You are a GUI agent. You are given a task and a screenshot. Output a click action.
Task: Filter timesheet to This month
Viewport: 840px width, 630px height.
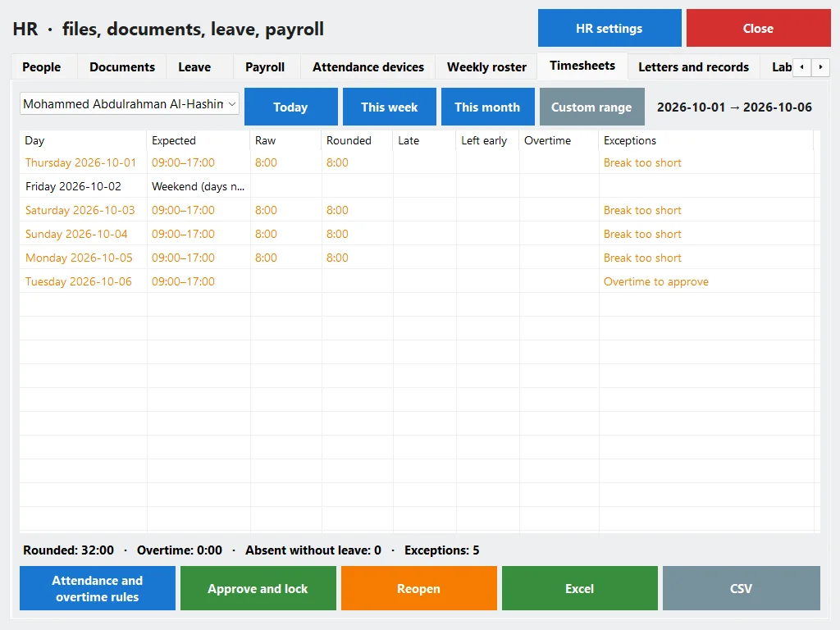tap(487, 107)
